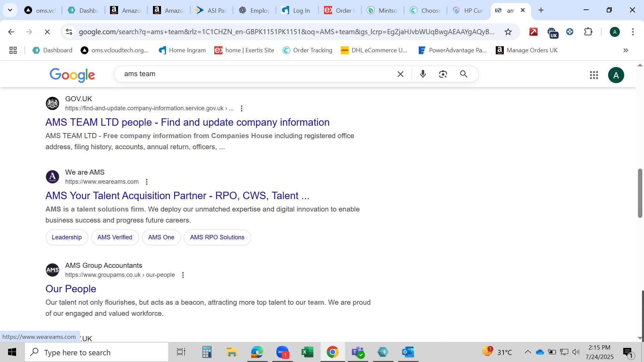Go back to the previous page
Viewport: 644px width, 362px height.
coord(11,32)
